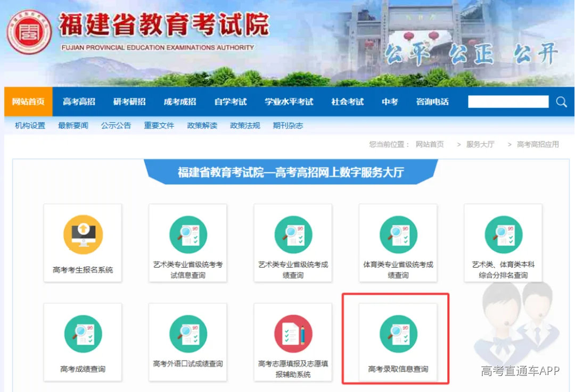Open the 机构设置 link
Image resolution: width=575 pixels, height=392 pixels.
[30, 126]
